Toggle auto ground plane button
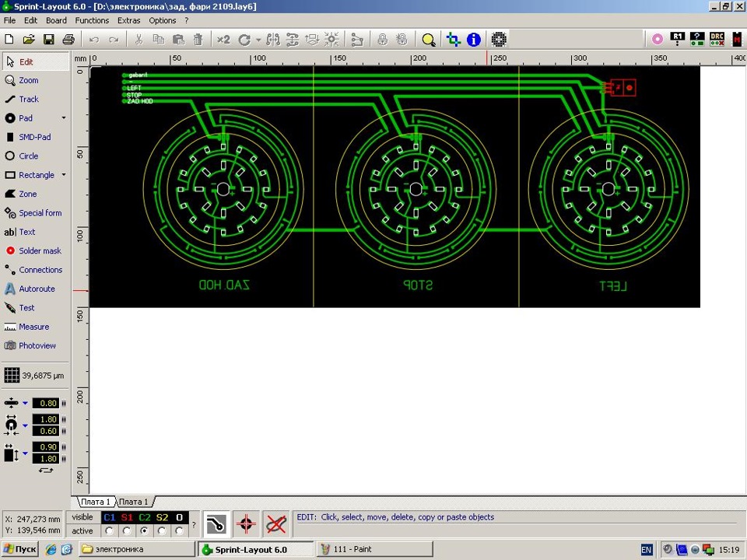This screenshot has height=560, width=747. click(x=216, y=524)
